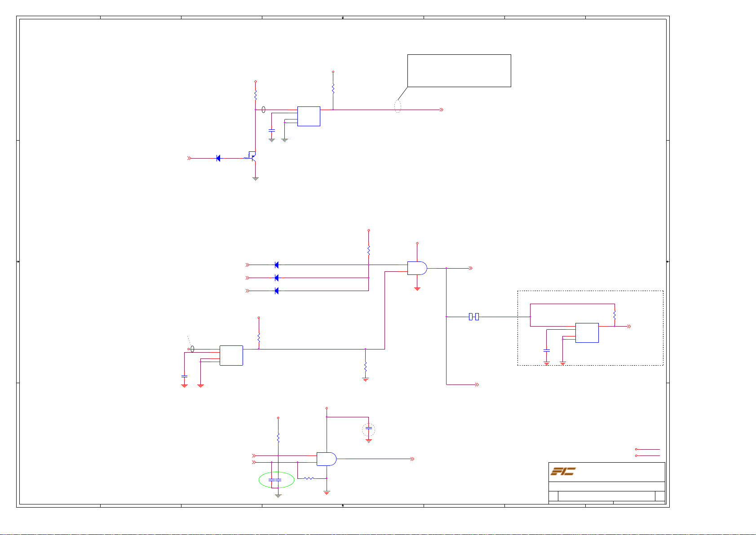
Task: Select the pull-up resistor above the lower gate inputs
Action: tap(279, 437)
